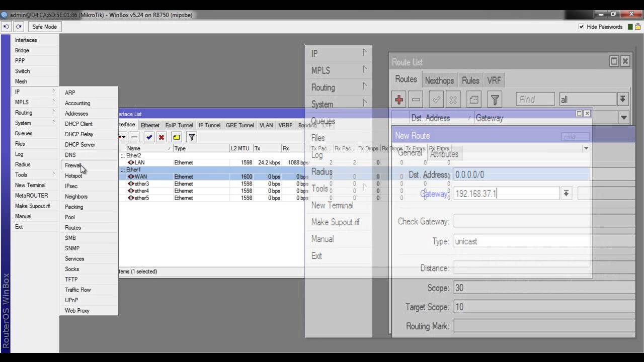Click the Redo arrow in WinBox toolbar
The width and height of the screenshot is (644, 362).
[19, 27]
